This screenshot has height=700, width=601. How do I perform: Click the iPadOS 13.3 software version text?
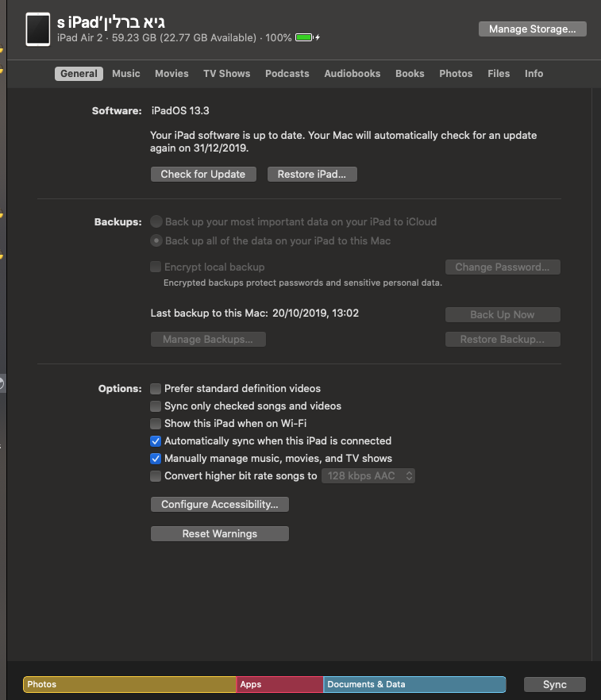tap(180, 111)
